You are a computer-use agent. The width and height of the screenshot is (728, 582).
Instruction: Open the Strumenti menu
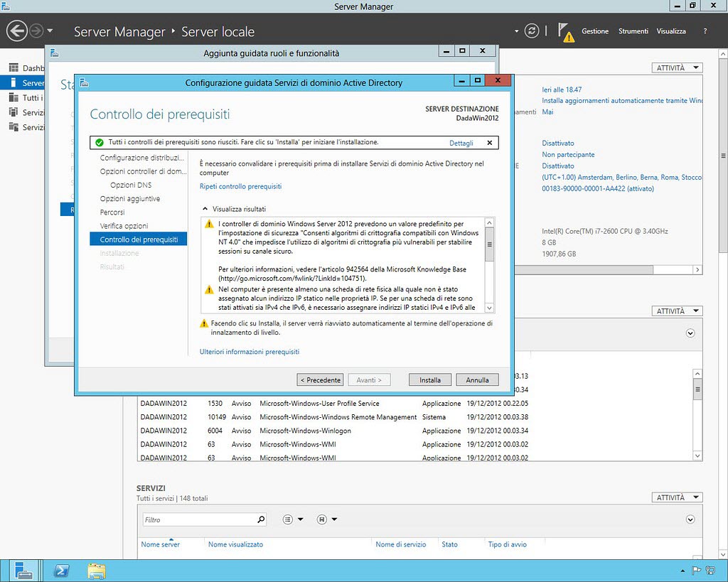click(633, 31)
